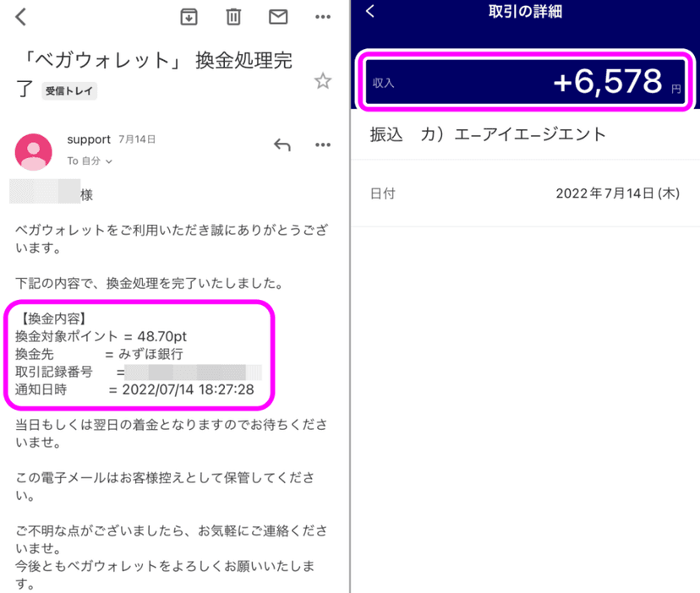700x593 pixels.
Task: Star the 換金処理完了 email
Action: pyautogui.click(x=323, y=81)
